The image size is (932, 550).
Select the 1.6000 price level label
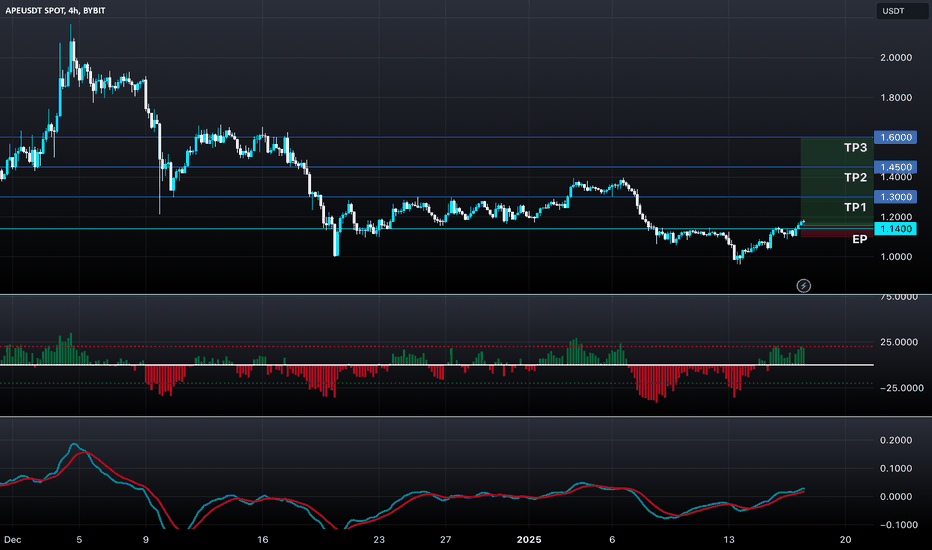(896, 137)
